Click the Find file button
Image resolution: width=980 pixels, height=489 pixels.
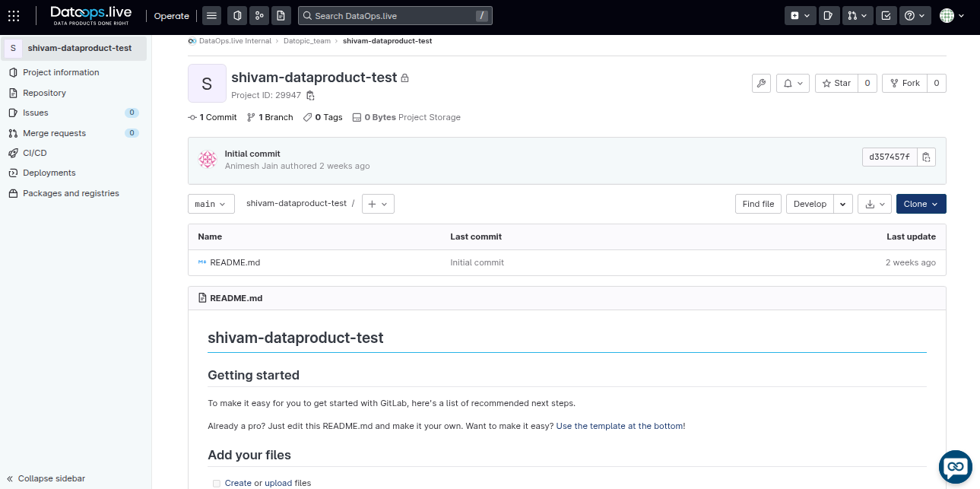(758, 204)
